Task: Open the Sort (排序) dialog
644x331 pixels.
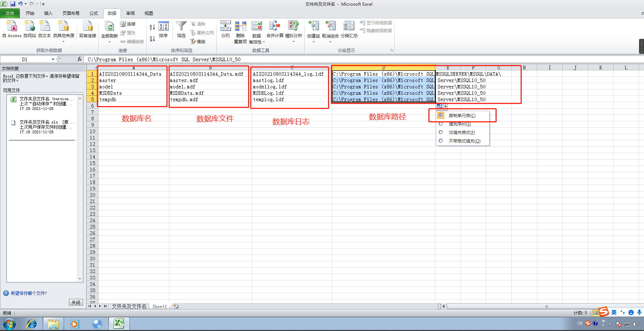Action: point(163,29)
